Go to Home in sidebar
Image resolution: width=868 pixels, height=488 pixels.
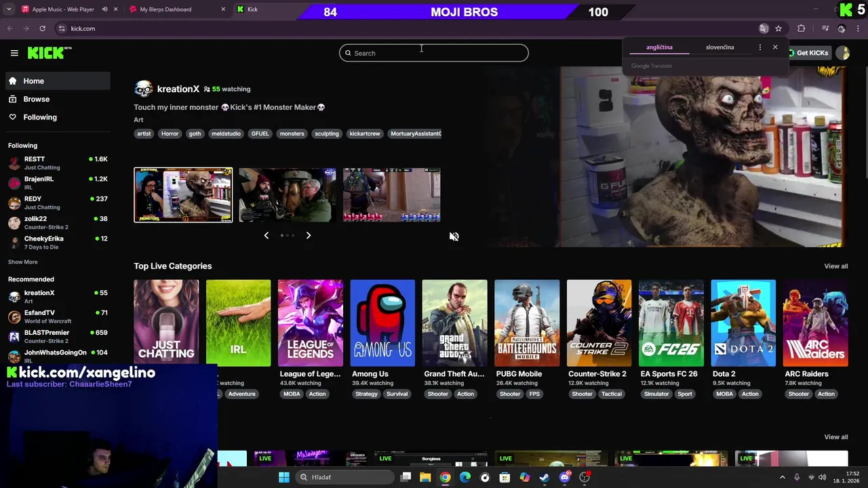[x=58, y=81]
